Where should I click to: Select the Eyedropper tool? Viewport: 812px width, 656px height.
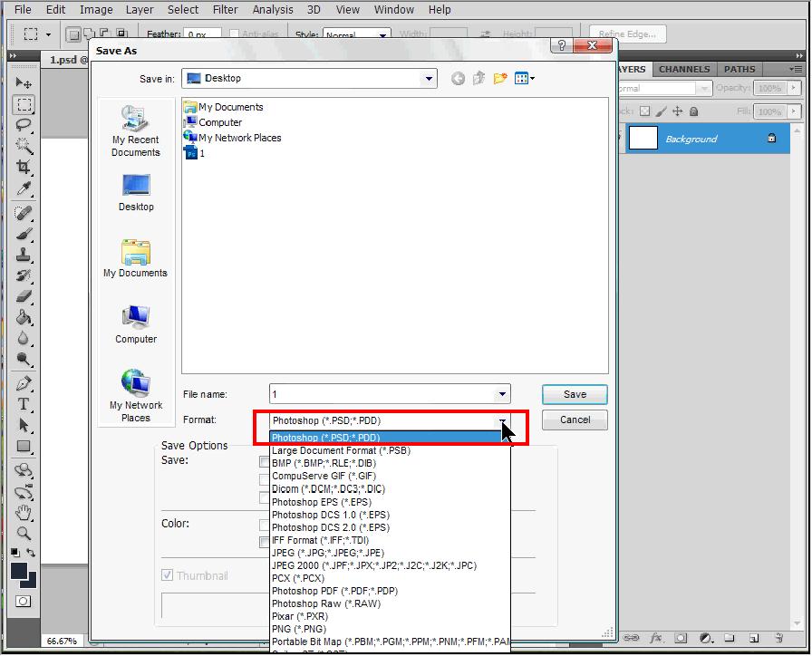coord(24,188)
